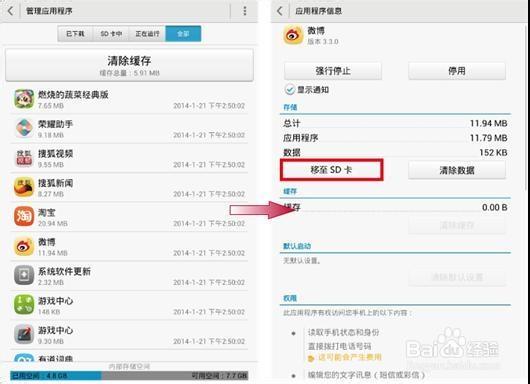Open 微博 app icon in app list
The height and width of the screenshot is (384, 530).
pos(24,246)
